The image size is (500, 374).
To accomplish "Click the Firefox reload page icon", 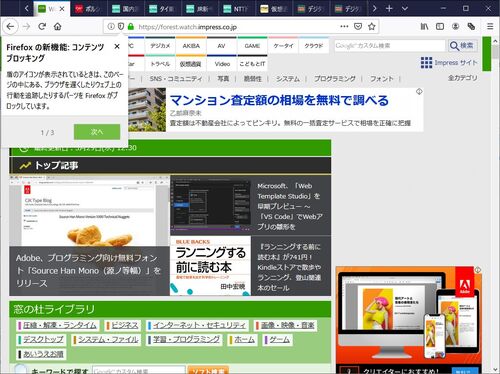I will click(x=42, y=26).
